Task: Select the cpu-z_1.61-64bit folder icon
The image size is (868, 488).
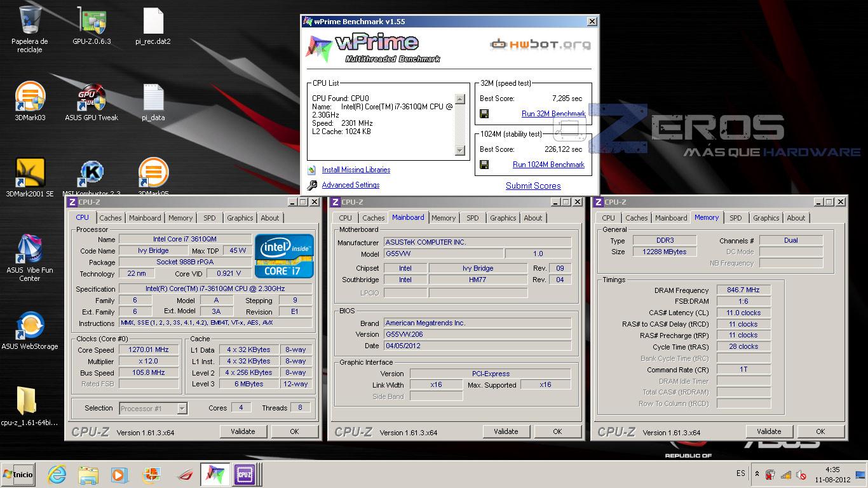Action: 27,401
